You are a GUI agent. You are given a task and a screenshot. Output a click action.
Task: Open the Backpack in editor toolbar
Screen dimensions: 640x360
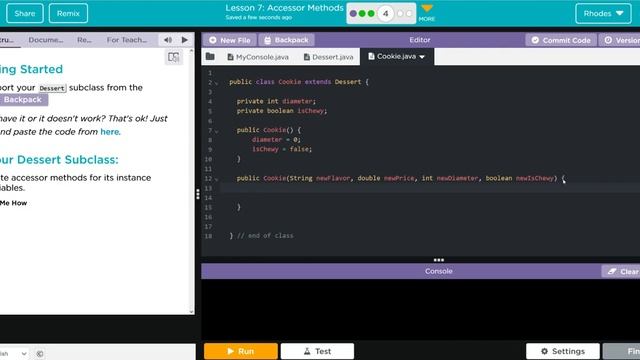point(287,40)
